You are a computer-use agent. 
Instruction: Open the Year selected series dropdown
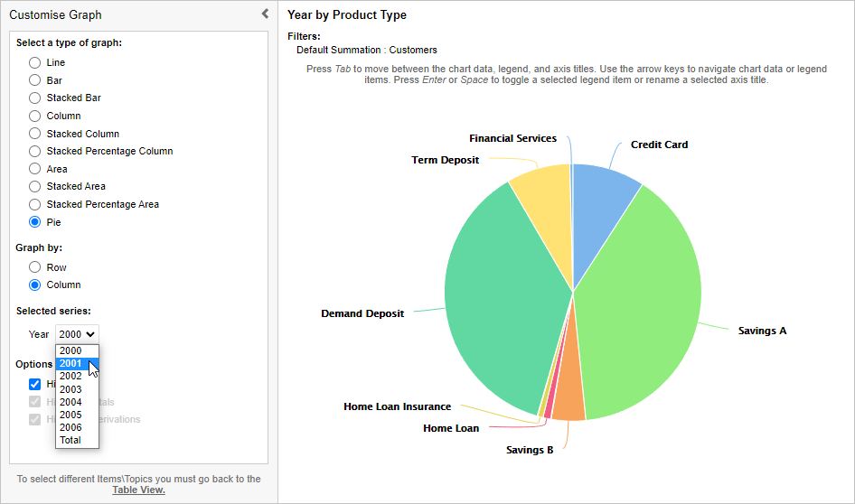[x=77, y=334]
